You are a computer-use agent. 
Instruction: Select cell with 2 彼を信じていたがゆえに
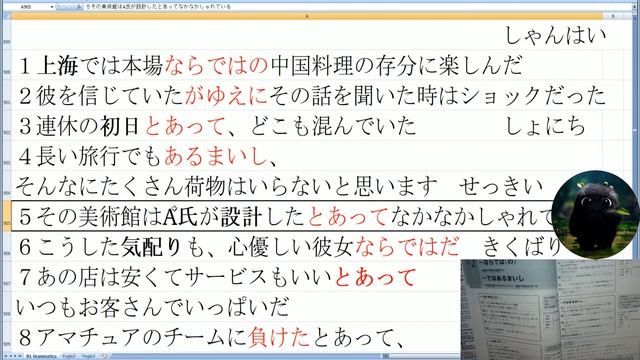(x=307, y=95)
